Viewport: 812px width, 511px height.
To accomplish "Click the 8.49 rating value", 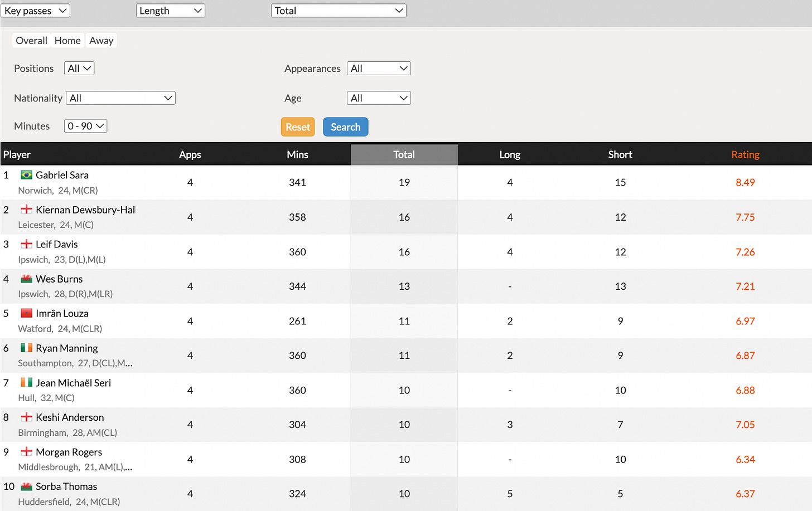I will 745,182.
